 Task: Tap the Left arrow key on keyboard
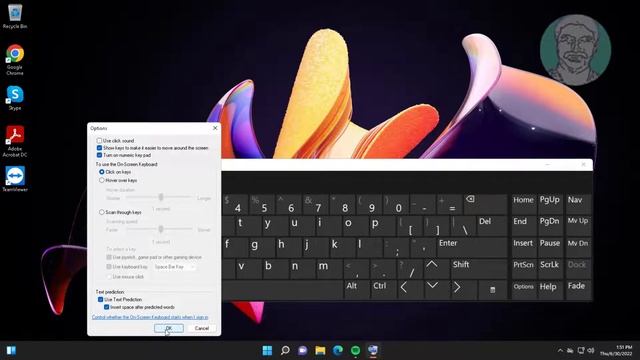tap(409, 289)
